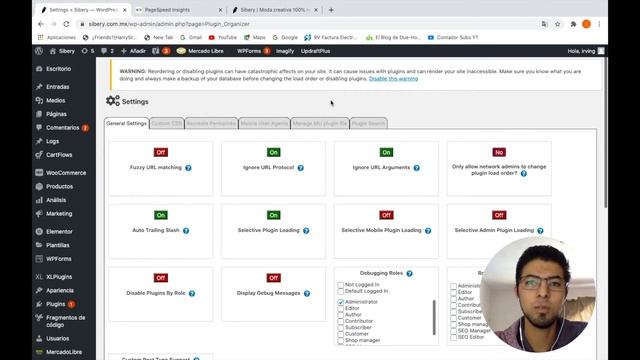Open Sibery site link in admin bar
This screenshot has height=360, width=640.
pos(62,51)
